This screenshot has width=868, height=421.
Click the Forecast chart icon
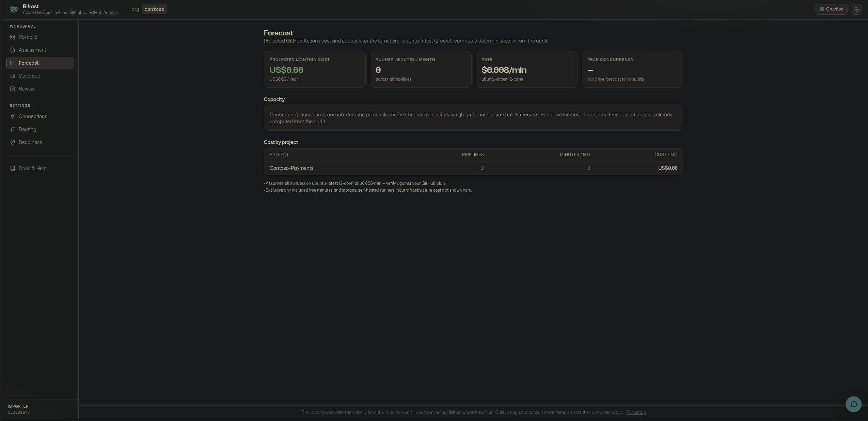(x=13, y=63)
